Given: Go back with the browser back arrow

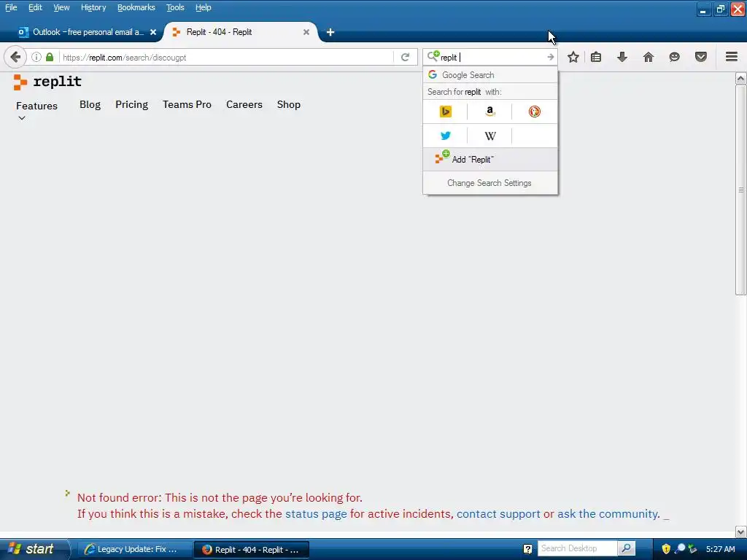Looking at the screenshot, I should click(x=15, y=57).
